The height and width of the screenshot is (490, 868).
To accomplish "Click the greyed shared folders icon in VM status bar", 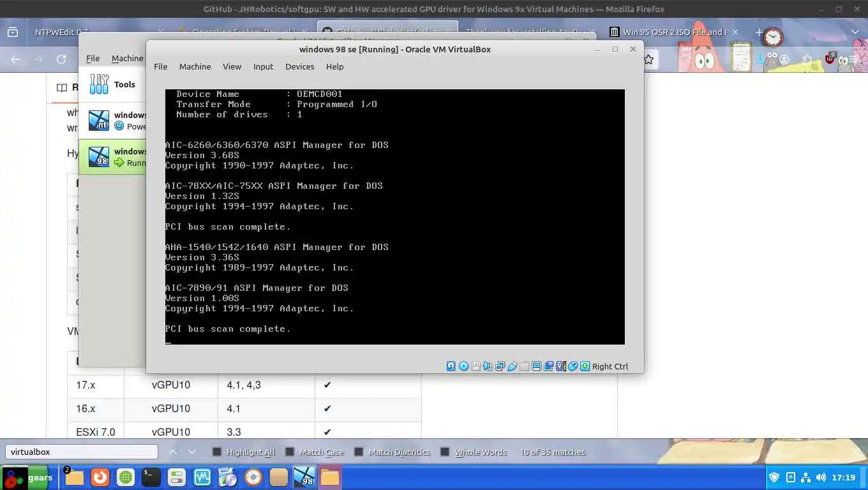I will 525,366.
